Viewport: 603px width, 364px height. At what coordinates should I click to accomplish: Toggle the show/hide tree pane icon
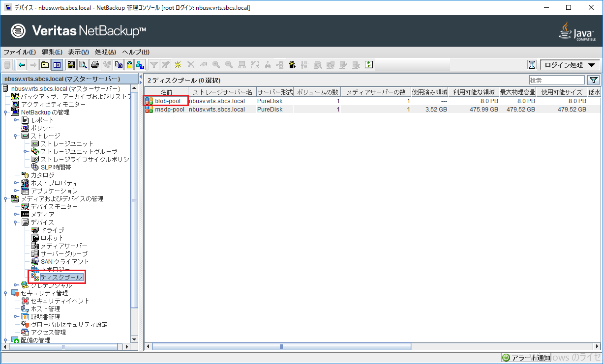coord(57,65)
